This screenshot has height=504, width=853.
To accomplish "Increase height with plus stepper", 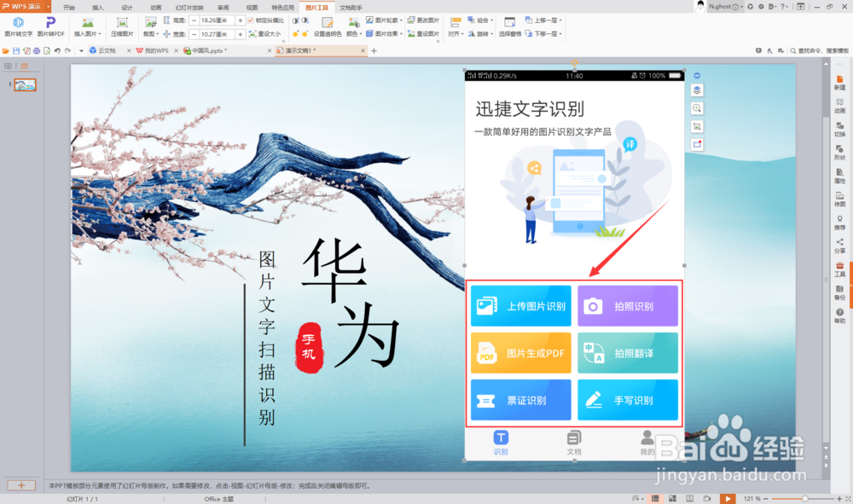I will 240,20.
